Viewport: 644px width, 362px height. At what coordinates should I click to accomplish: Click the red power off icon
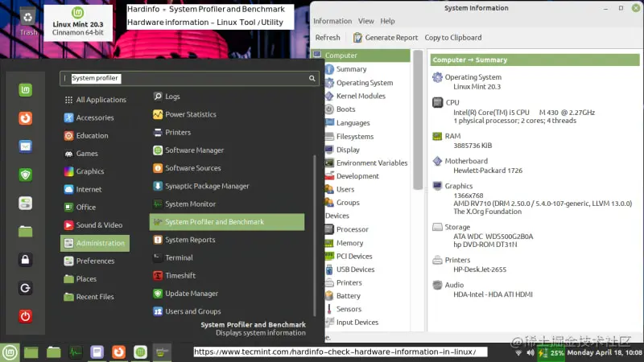point(25,316)
